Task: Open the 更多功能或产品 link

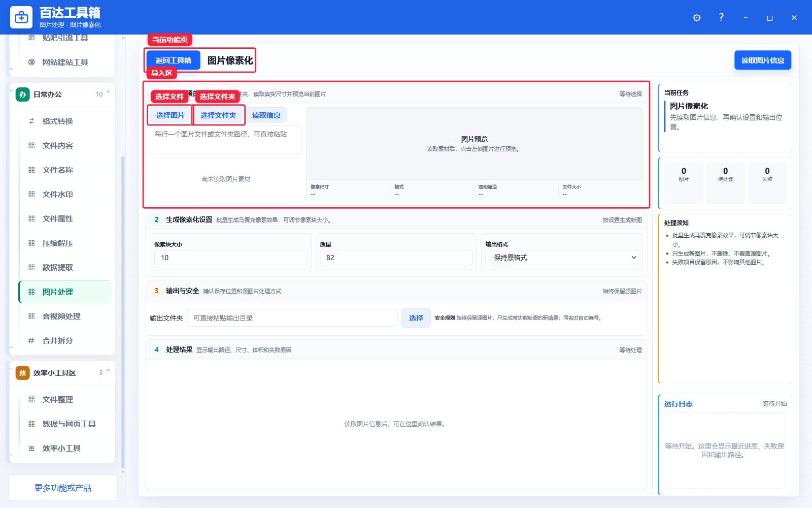Action: [63, 488]
